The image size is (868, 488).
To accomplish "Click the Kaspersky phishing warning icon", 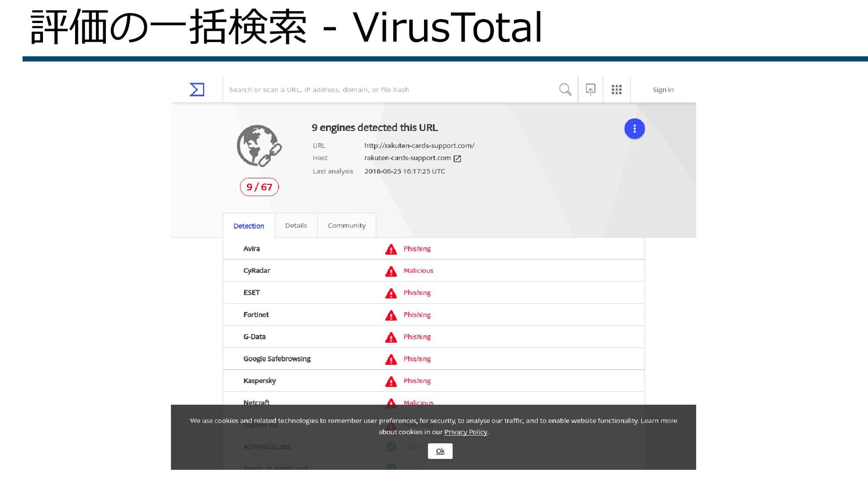I will (x=391, y=381).
